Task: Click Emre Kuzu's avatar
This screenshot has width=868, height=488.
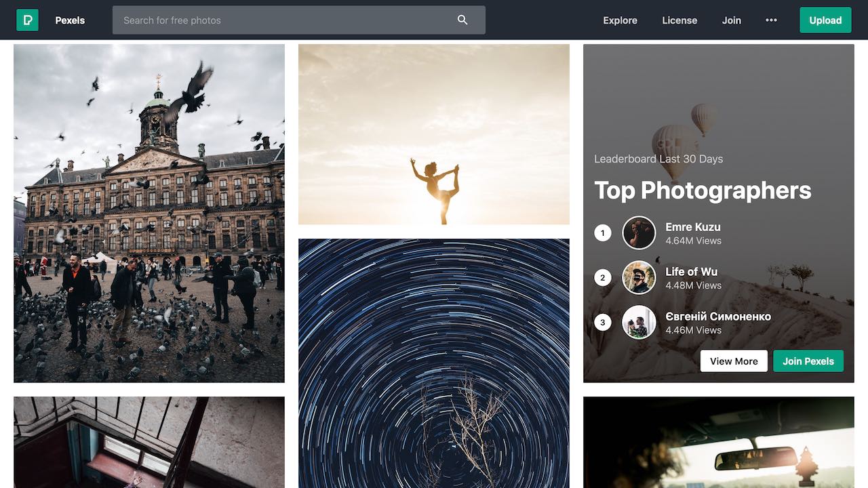Action: 639,233
